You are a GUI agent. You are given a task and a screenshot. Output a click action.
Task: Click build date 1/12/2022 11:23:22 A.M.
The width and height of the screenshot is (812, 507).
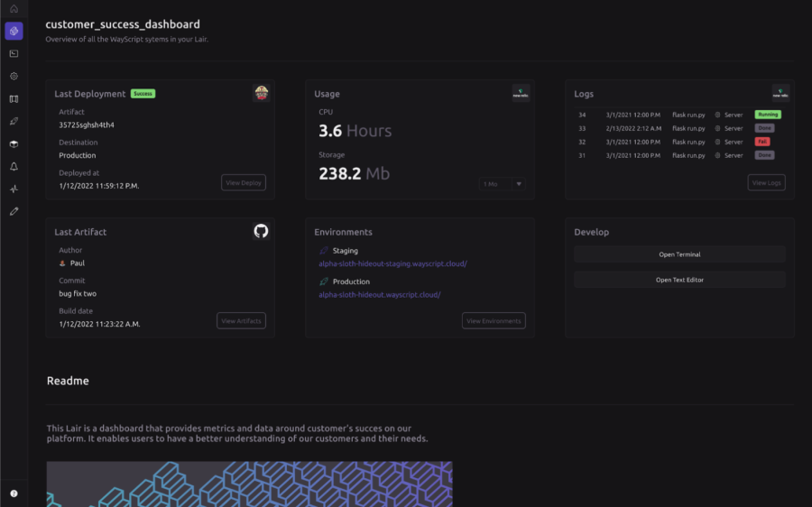click(99, 324)
